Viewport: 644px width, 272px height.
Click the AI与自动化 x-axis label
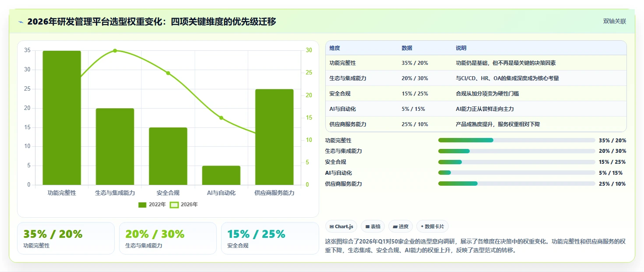pyautogui.click(x=221, y=193)
